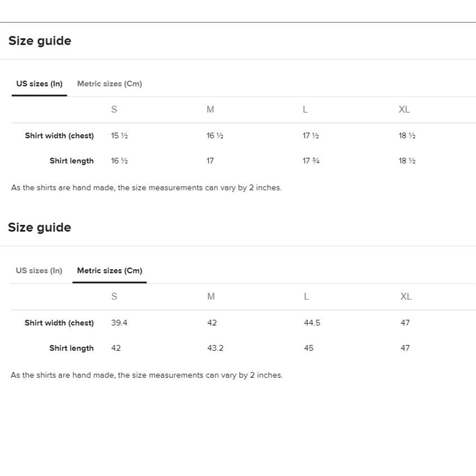Click the 17 ¾ shirt length value
Screen dimensions: 476x476
(x=311, y=161)
